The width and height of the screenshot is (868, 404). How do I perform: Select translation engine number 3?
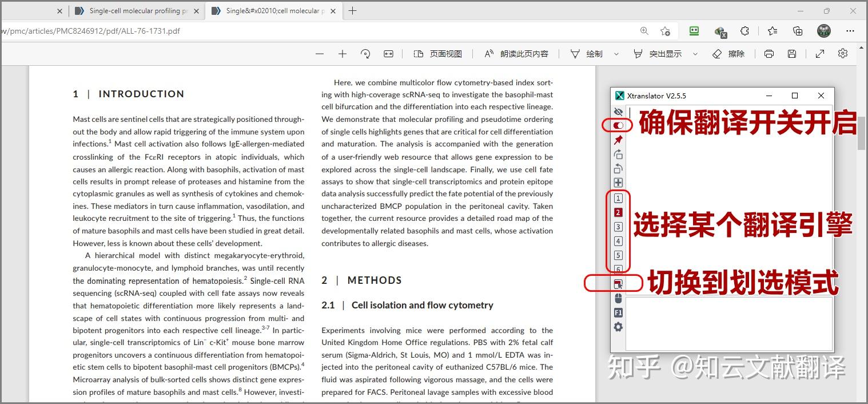pyautogui.click(x=618, y=227)
